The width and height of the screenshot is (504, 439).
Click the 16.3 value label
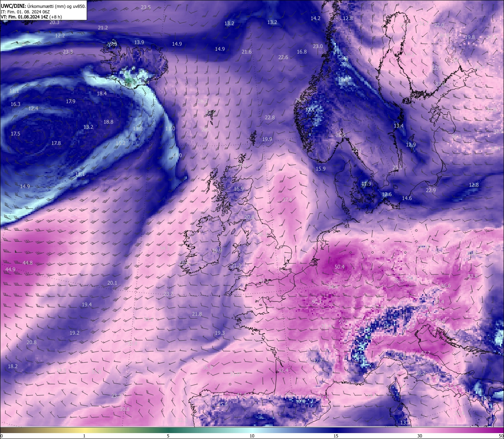(x=15, y=104)
